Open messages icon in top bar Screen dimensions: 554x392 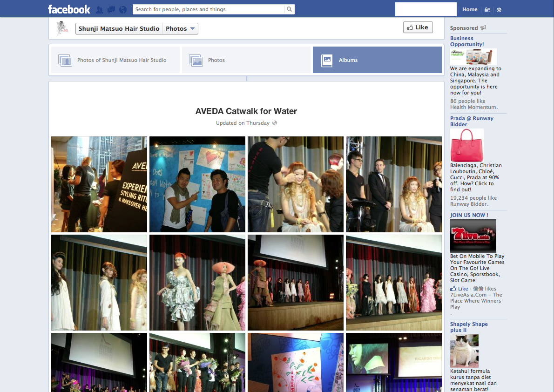tap(111, 10)
